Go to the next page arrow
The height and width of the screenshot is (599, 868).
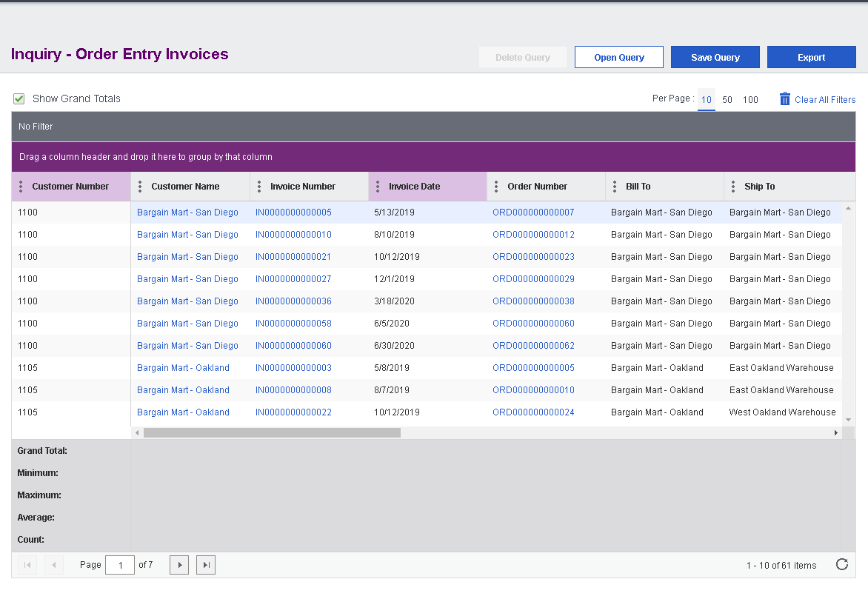click(179, 565)
